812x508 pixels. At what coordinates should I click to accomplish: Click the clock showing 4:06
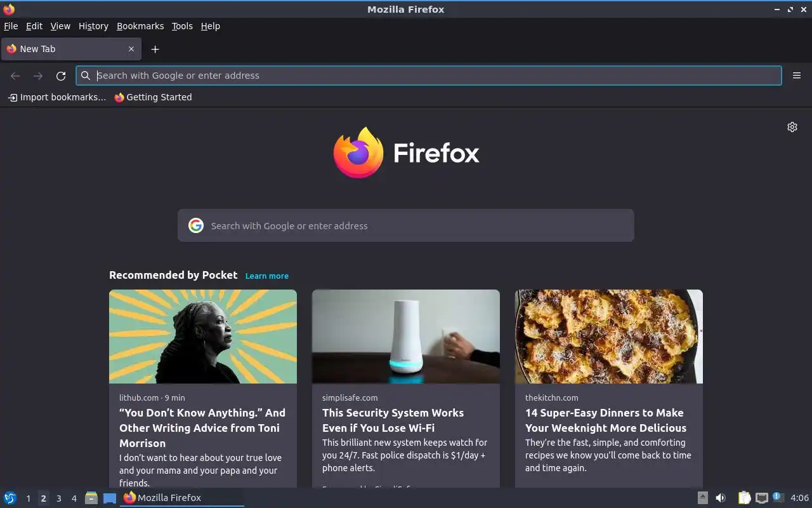[x=799, y=498]
